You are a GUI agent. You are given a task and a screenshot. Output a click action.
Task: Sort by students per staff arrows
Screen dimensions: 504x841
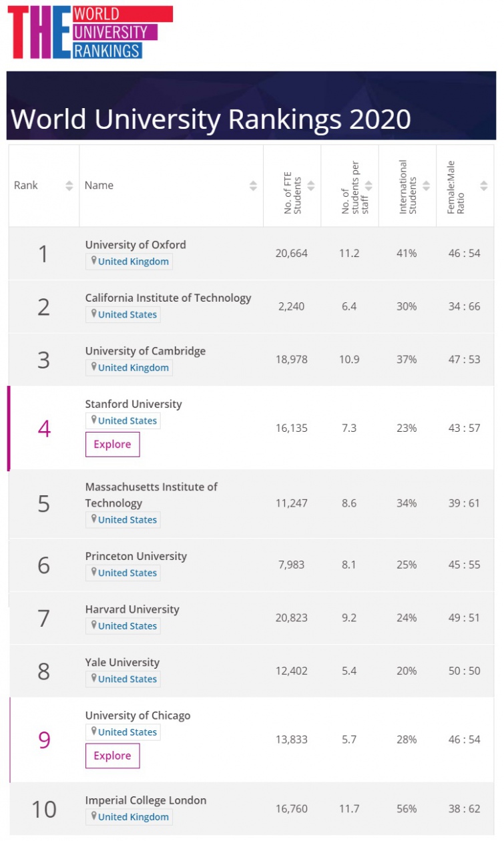(368, 186)
